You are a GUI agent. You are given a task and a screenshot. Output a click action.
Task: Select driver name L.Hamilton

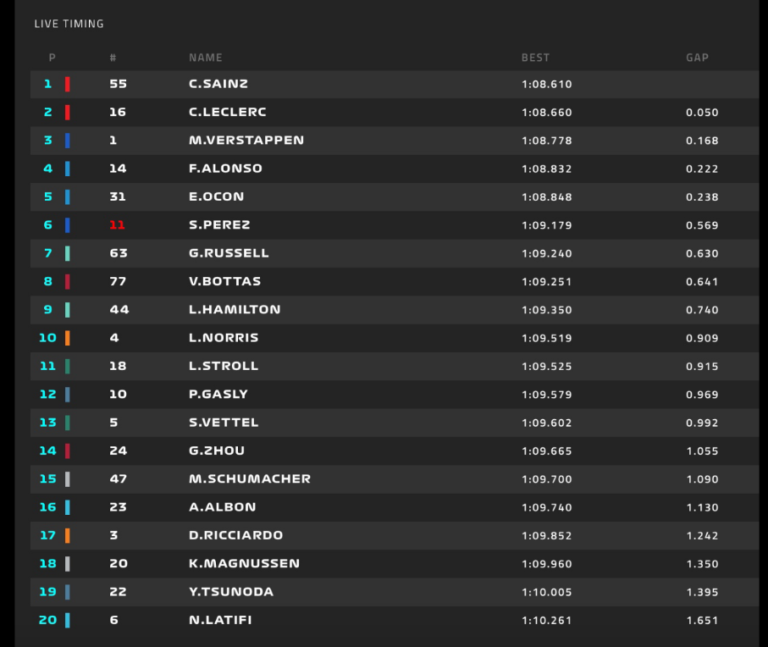click(234, 310)
